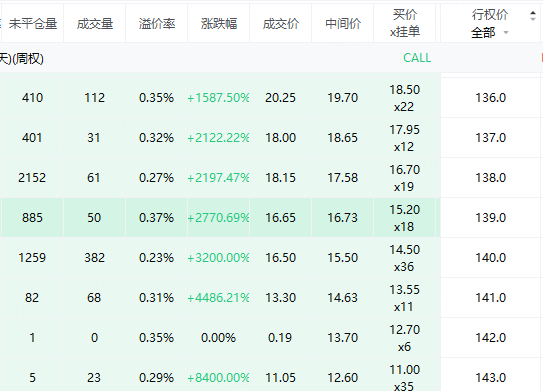
Task: Click the 未平仓量 column header
Action: (33, 24)
